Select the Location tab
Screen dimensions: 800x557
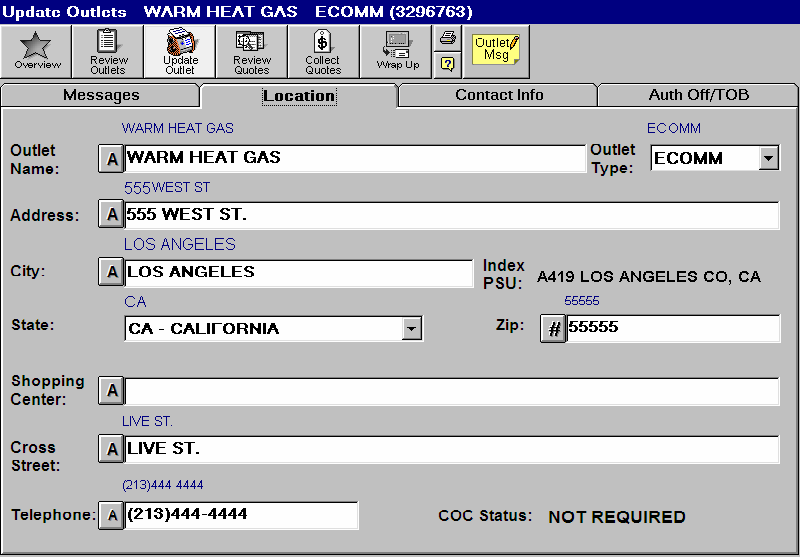(x=299, y=96)
